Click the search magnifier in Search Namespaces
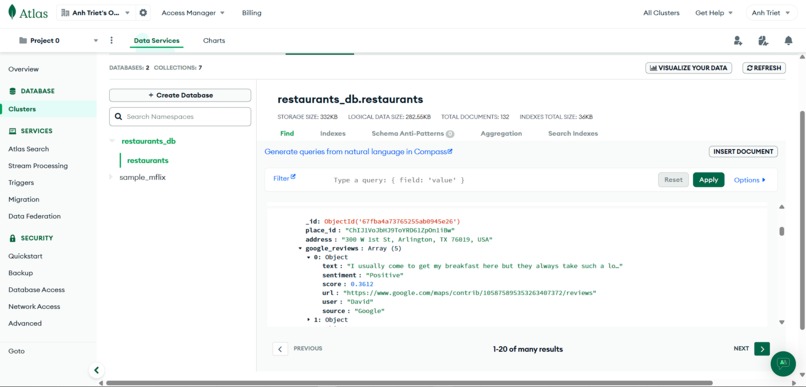Viewport: 806px width, 387px height. click(x=119, y=117)
